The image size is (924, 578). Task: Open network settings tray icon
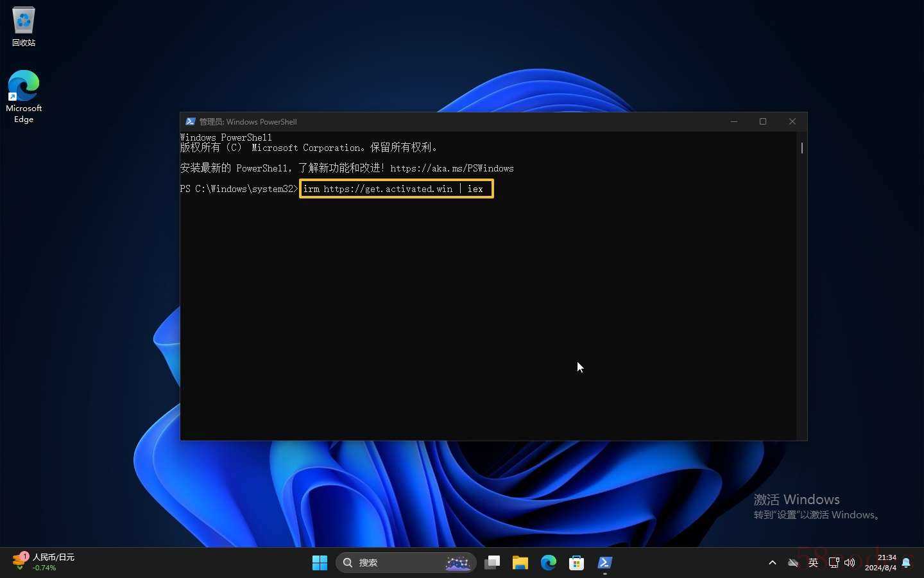pyautogui.click(x=834, y=563)
